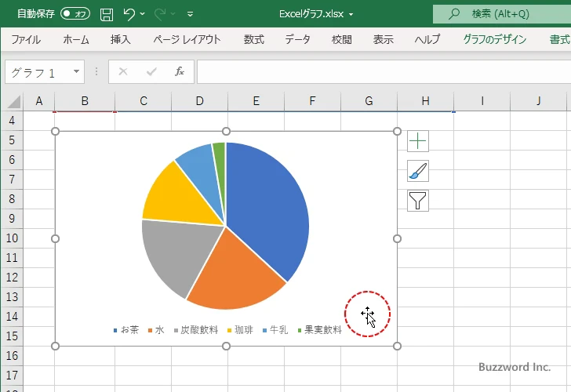Click the formula bar resize dots handle
Image resolution: width=571 pixels, height=392 pixels.
coord(96,71)
